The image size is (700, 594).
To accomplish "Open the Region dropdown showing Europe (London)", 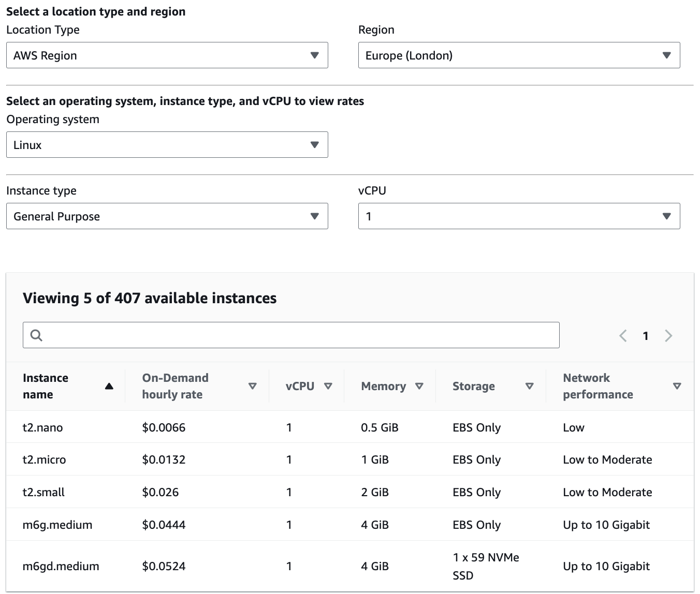I will (519, 55).
